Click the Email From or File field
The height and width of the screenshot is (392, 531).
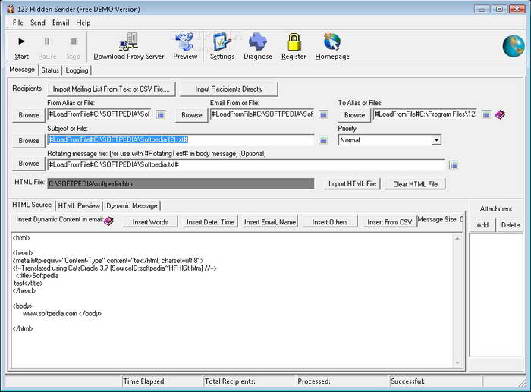262,114
